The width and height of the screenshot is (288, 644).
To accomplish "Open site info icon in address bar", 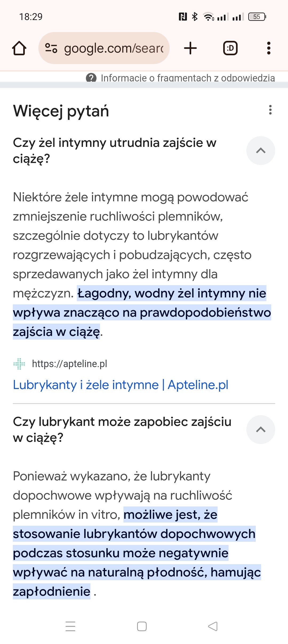I will coord(51,48).
